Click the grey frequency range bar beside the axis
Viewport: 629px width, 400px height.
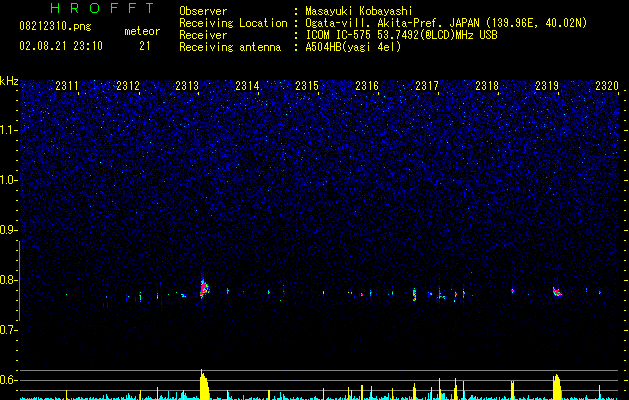19,281
